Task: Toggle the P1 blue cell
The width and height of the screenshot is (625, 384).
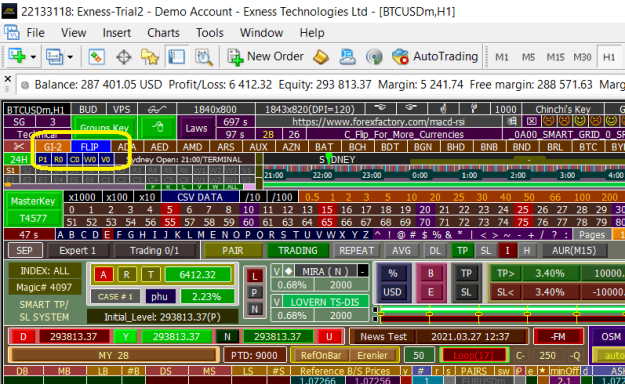Action: (43, 160)
